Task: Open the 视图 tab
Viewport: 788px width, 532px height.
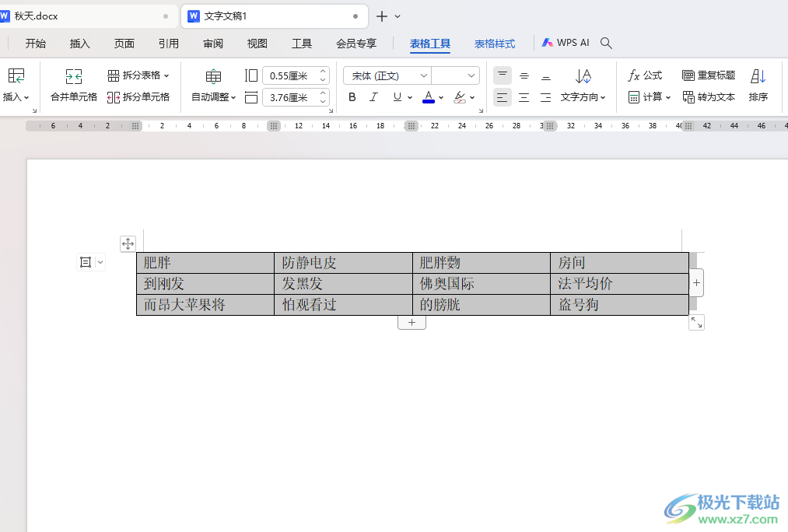Action: tap(257, 44)
